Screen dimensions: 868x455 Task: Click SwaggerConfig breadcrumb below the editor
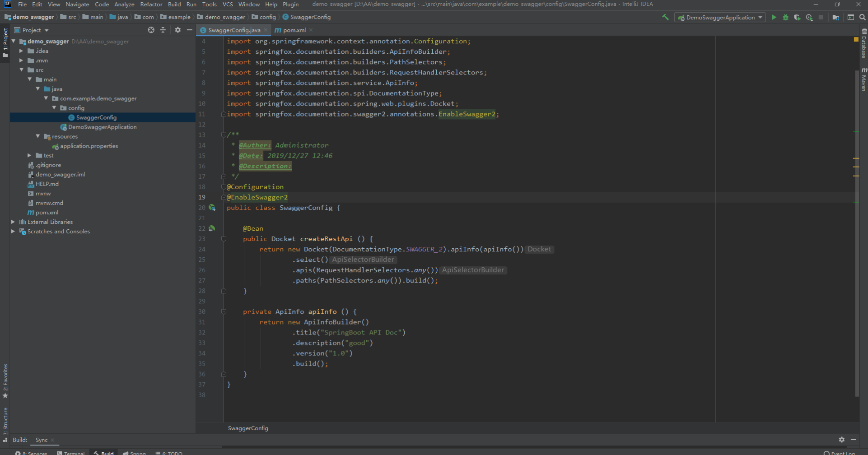point(248,428)
